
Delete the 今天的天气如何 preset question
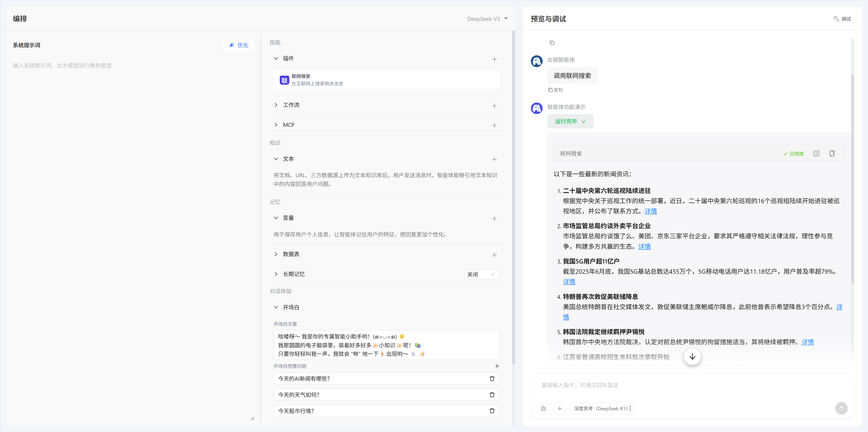point(492,395)
